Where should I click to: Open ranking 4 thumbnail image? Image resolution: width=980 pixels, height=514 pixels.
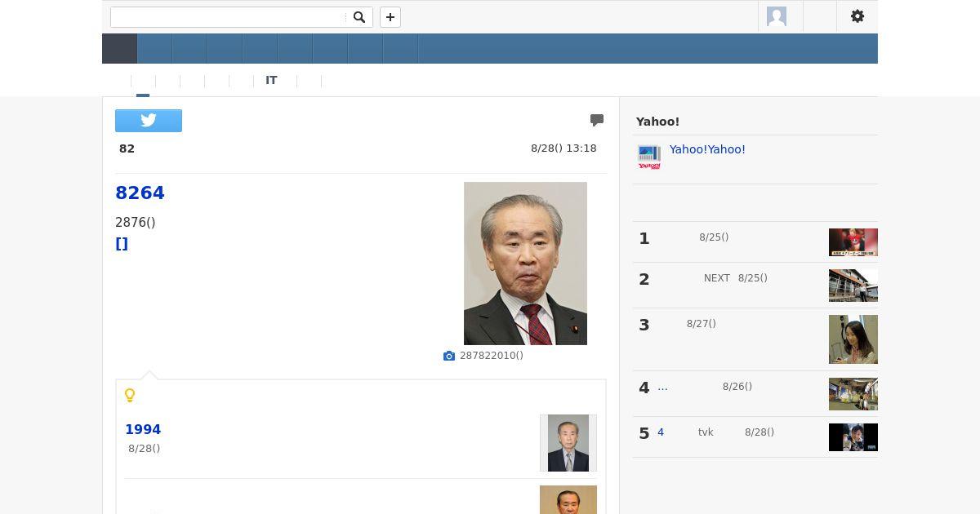[853, 394]
